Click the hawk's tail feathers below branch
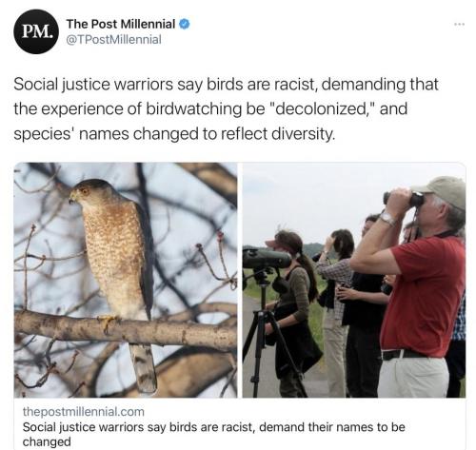The image size is (476, 450). point(143,368)
